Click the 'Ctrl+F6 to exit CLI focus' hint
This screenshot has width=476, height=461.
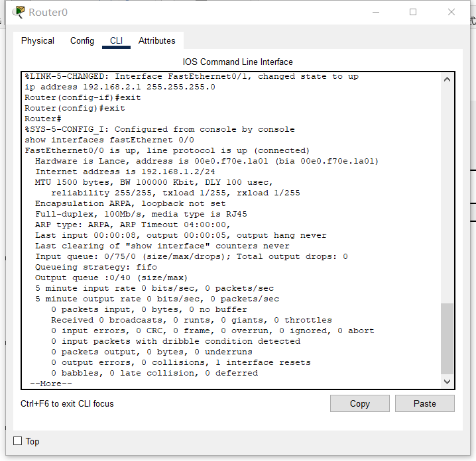click(x=67, y=403)
